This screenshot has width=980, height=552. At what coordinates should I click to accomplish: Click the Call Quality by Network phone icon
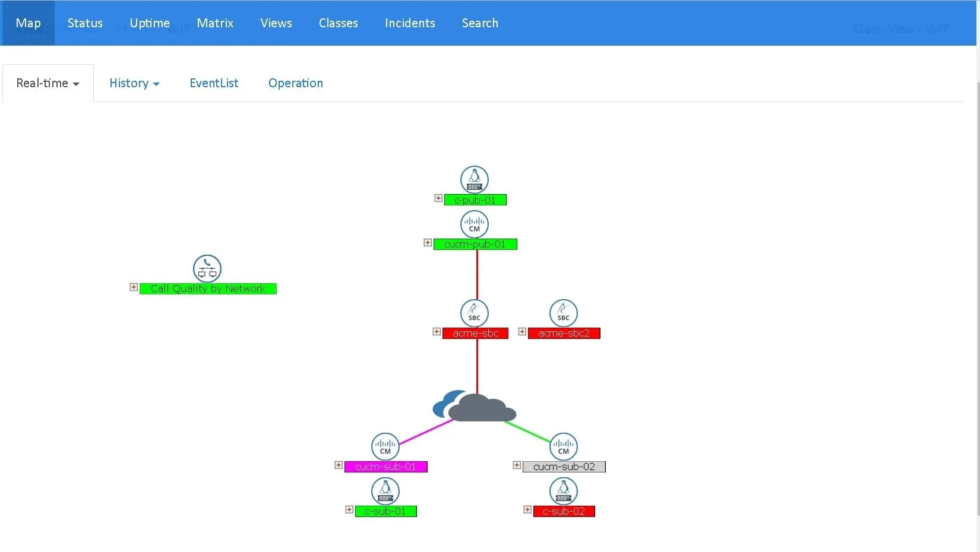coord(206,268)
